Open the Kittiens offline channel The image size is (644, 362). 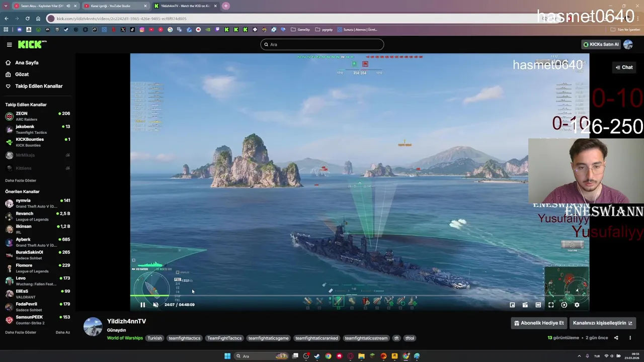[x=38, y=168]
